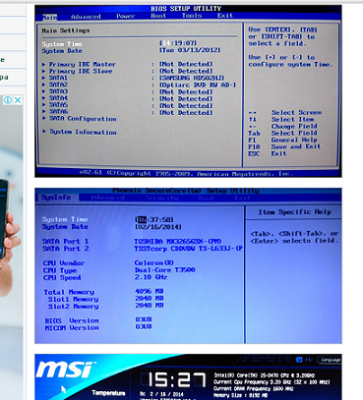Click the 'Save and Exit' F10 legend line
Image resolution: width=363 pixels, height=400 pixels.
284,147
